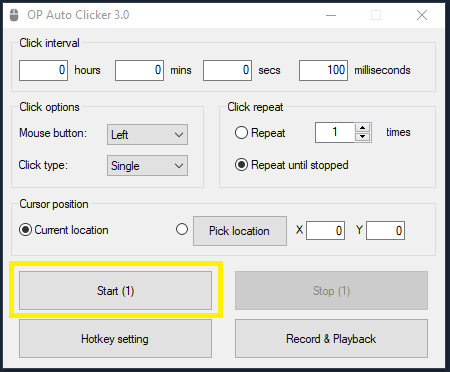Decrease repeat count with down arrow
Viewport: 450px width, 372px height.
[363, 137]
